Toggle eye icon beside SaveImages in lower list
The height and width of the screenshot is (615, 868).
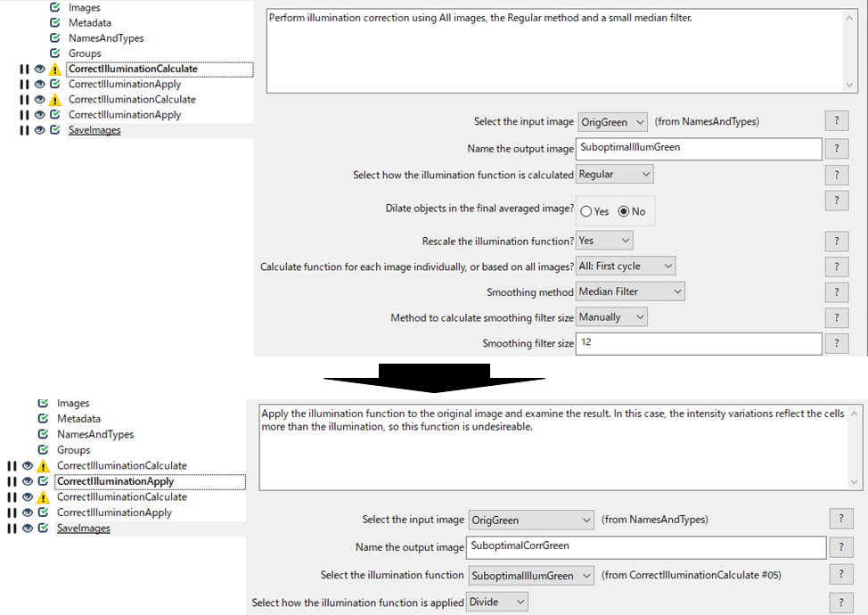27,529
